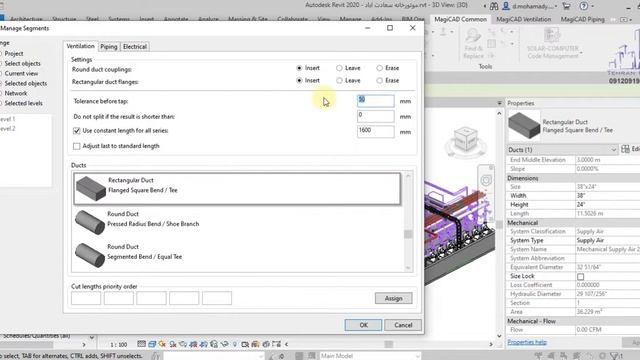The image size is (640, 360).
Task: Open the Autodesk App Store cart icon
Action: click(x=566, y=6)
